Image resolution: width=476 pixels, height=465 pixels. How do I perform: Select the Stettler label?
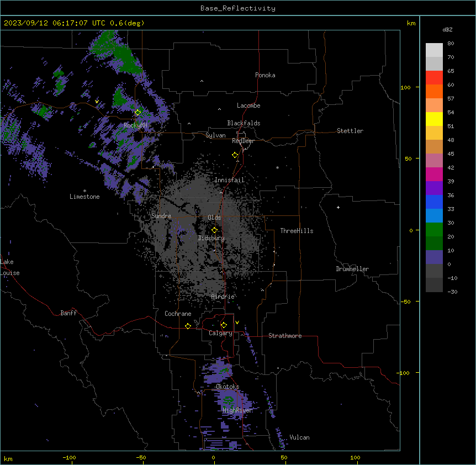350,131
